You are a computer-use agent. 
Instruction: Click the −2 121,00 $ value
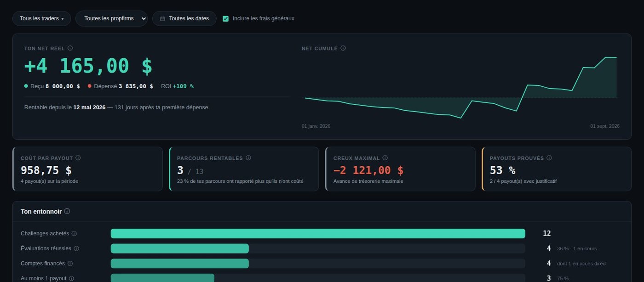click(368, 170)
